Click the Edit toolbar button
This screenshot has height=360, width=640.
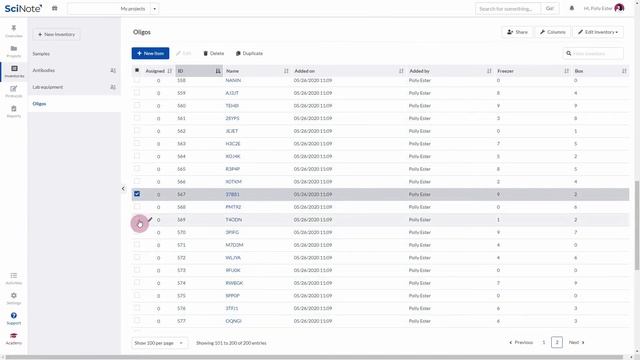[x=183, y=53]
